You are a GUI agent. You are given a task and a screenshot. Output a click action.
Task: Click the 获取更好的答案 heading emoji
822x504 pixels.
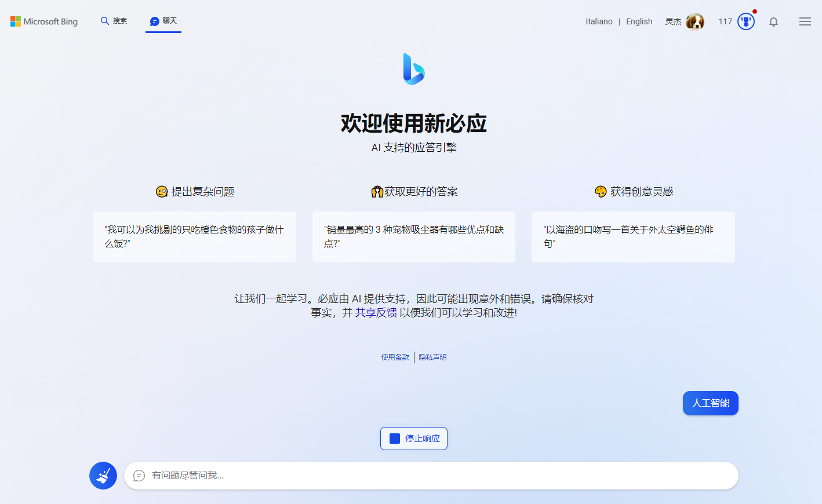click(377, 192)
